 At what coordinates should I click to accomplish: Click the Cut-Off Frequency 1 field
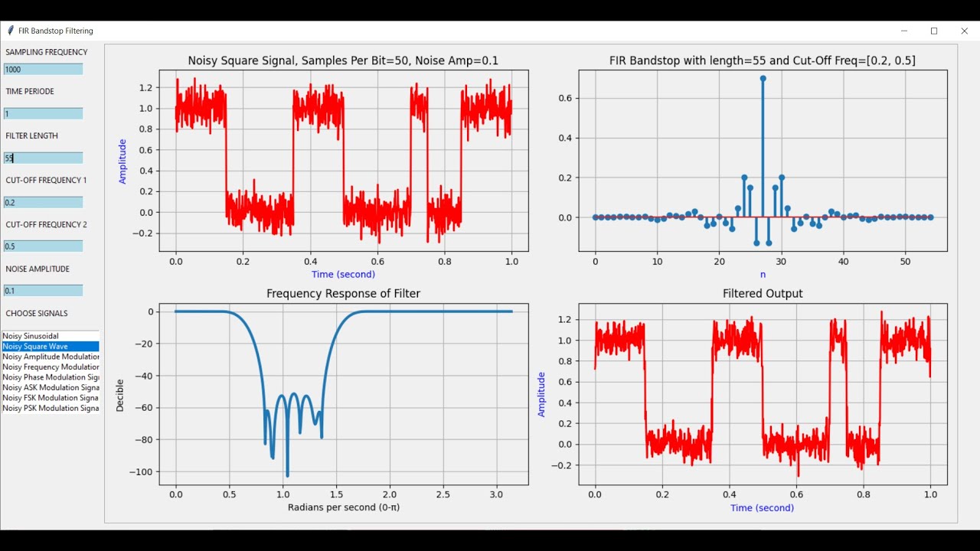coord(43,202)
